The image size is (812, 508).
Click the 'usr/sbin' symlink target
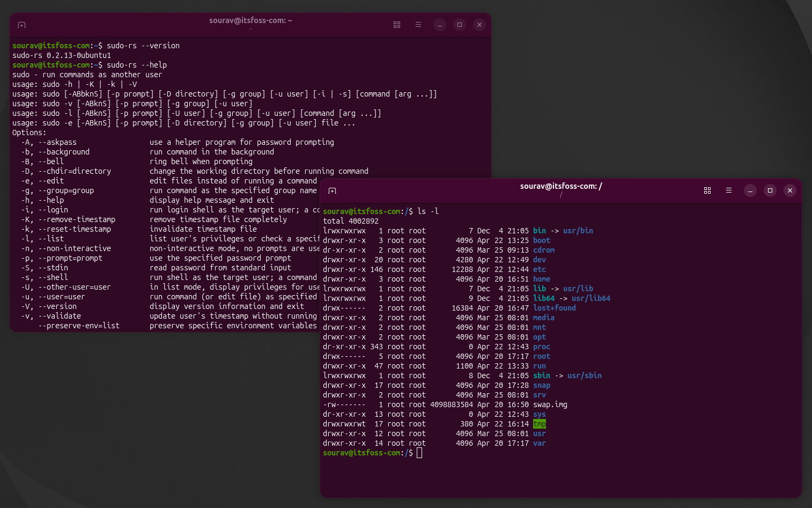coord(585,376)
